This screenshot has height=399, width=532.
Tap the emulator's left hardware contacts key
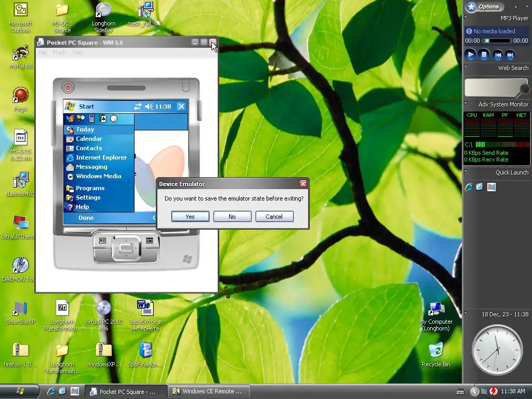point(102,241)
